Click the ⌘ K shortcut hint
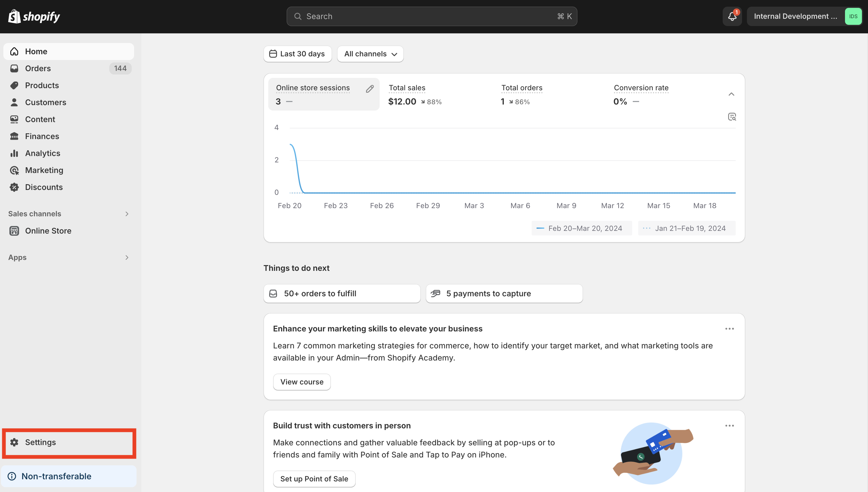Viewport: 868px width, 492px height. [564, 16]
